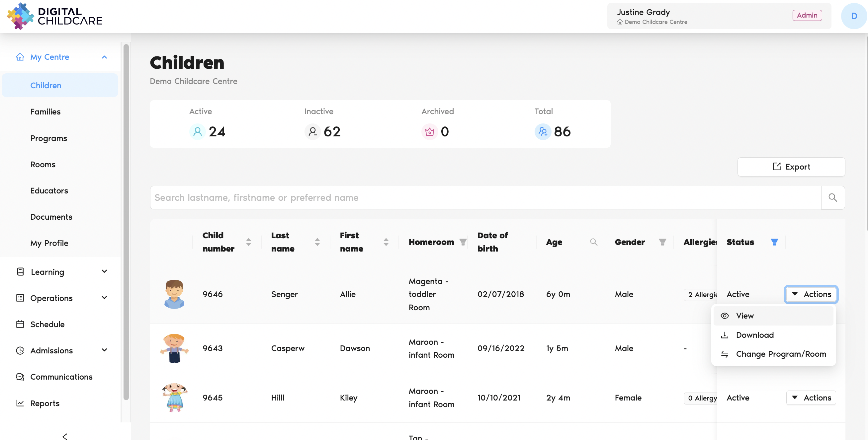Collapse the sidebar with the arrow icon
The width and height of the screenshot is (868, 440).
coord(65,436)
